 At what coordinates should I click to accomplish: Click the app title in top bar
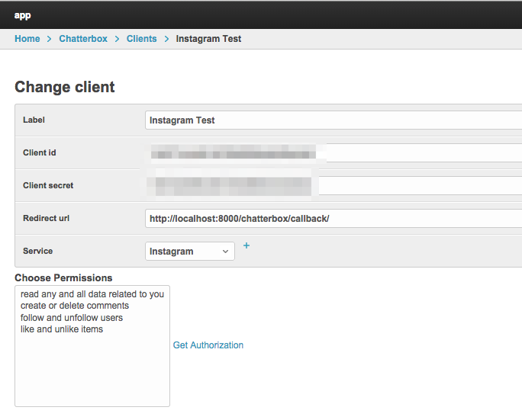pos(23,15)
